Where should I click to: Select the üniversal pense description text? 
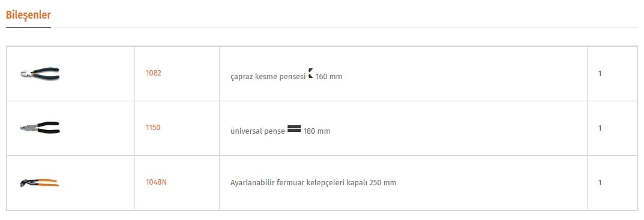tap(257, 131)
